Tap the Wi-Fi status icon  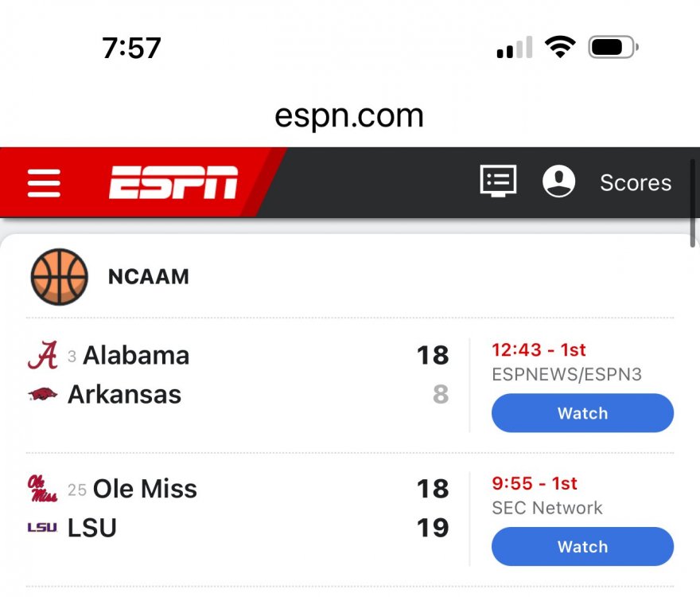click(x=560, y=48)
